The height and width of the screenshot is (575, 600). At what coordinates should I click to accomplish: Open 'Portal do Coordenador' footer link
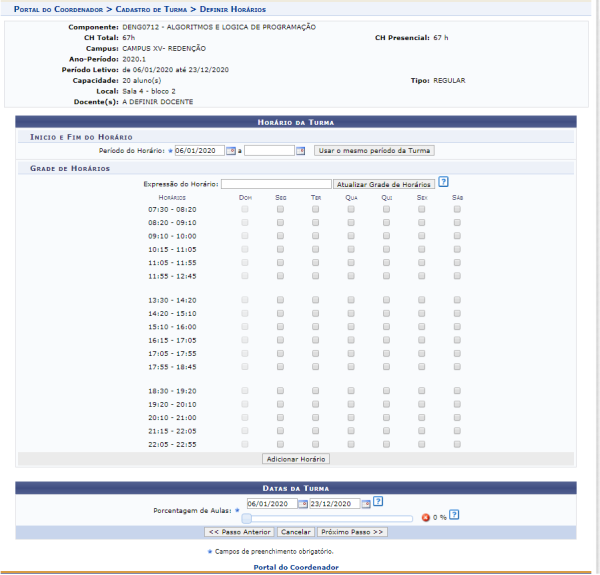pyautogui.click(x=297, y=567)
